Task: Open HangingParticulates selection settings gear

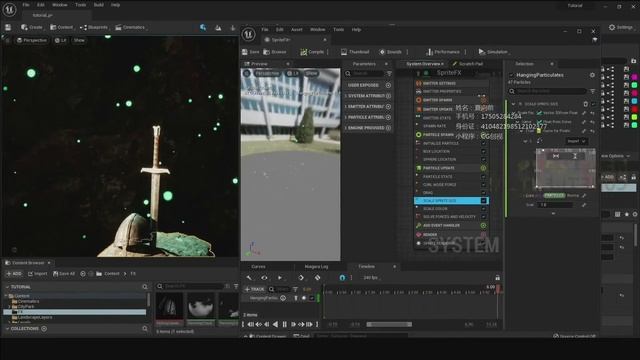Action: (x=592, y=75)
